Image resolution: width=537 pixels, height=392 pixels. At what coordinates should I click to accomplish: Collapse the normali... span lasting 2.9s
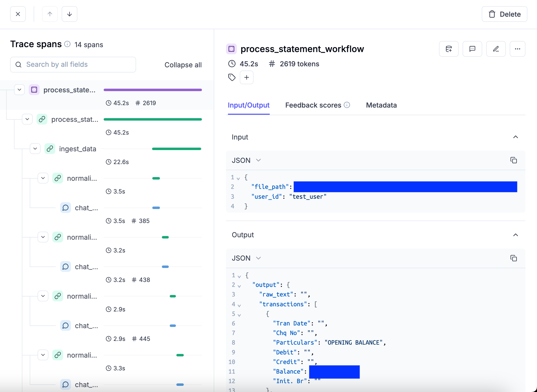[x=43, y=296]
